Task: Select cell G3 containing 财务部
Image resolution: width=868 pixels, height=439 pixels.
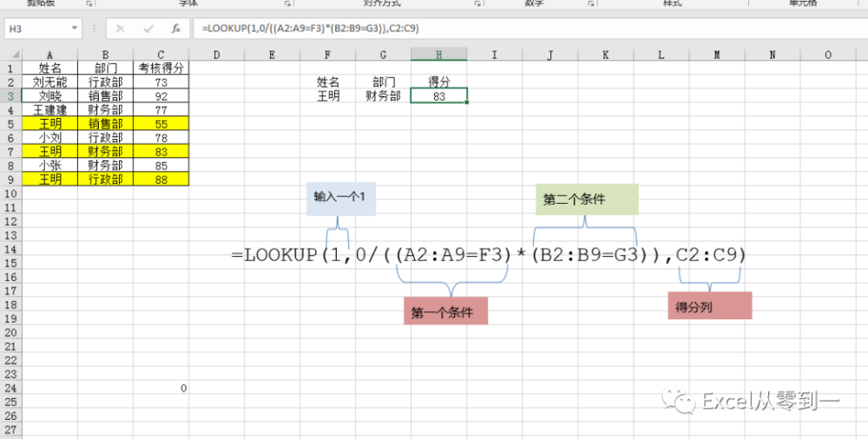Action: coord(383,95)
